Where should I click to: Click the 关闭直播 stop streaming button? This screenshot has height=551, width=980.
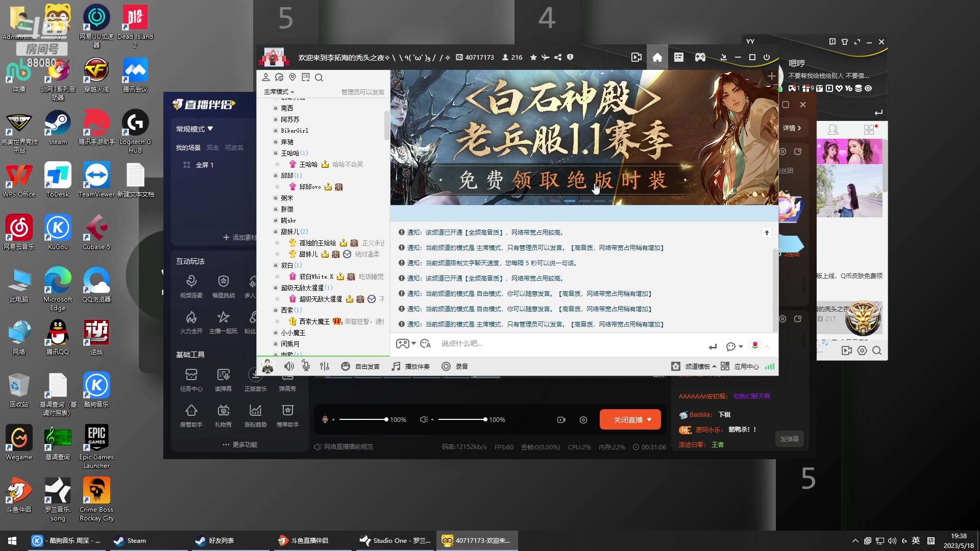click(x=629, y=419)
